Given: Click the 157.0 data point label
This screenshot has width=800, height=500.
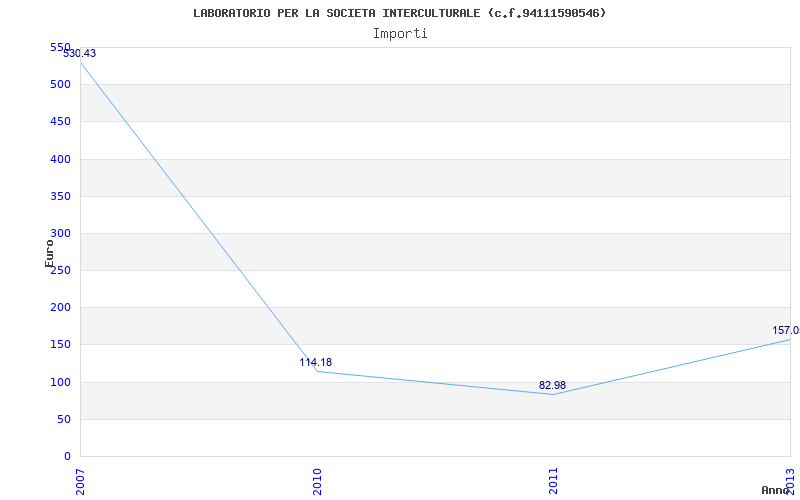Looking at the screenshot, I should point(786,331).
